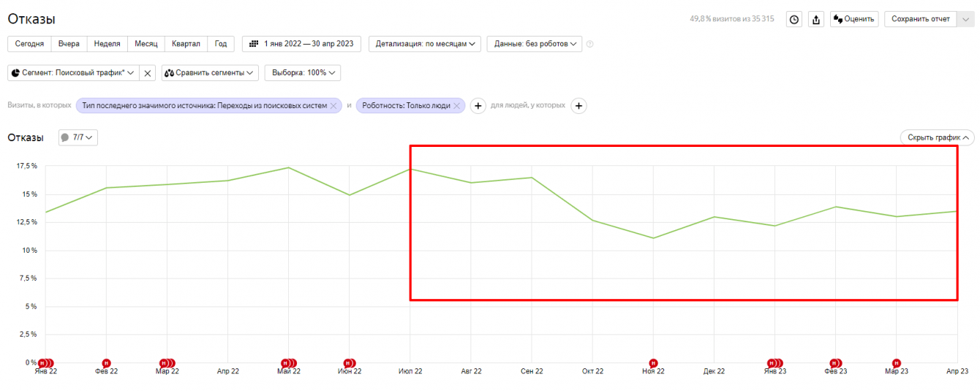980x391 pixels.
Task: Click annotation marker at Фев 22
Action: [106, 363]
